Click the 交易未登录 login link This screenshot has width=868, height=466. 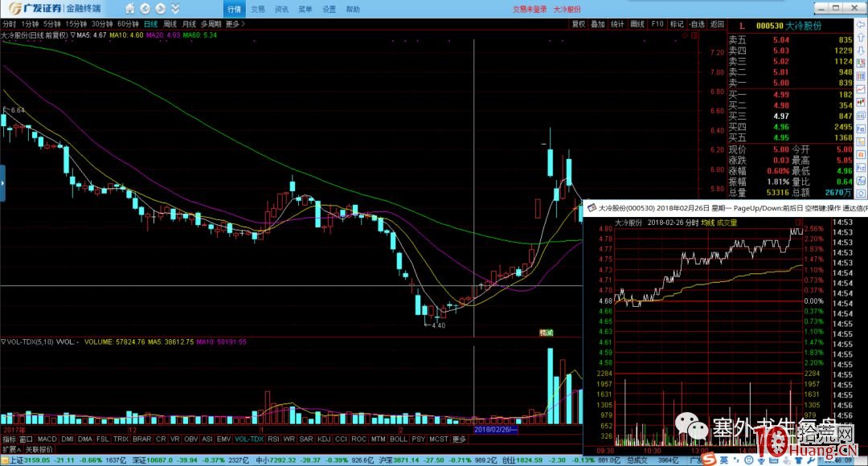click(x=529, y=10)
